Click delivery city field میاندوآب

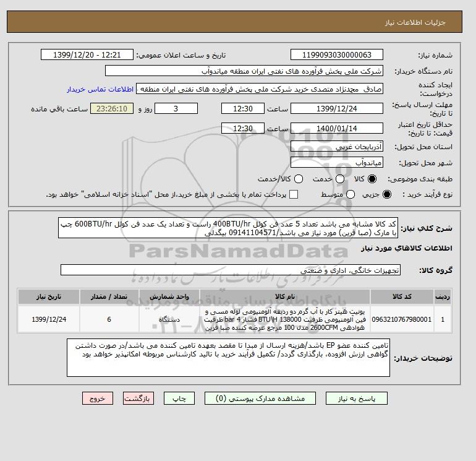337,162
